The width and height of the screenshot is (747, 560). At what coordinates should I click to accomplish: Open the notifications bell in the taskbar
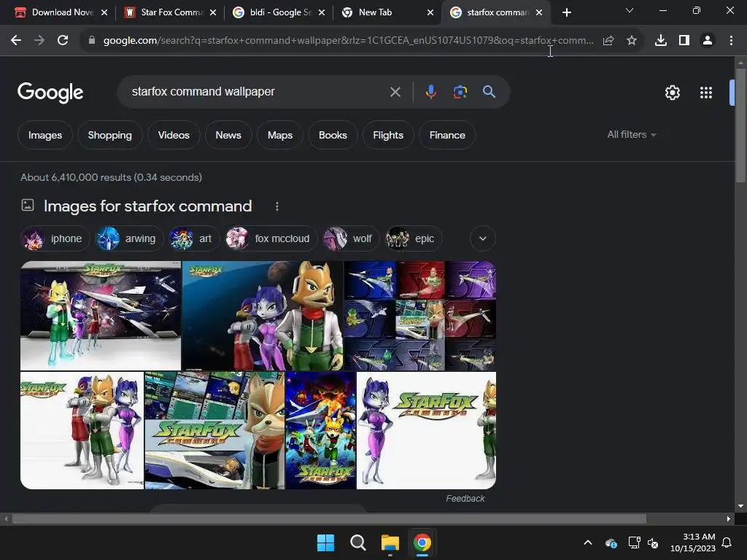(727, 542)
